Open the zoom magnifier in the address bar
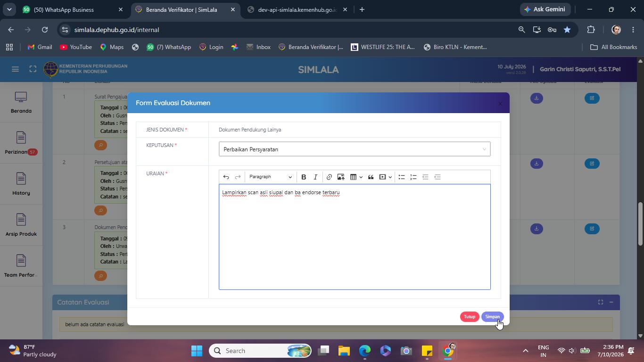The height and width of the screenshot is (362, 644). point(521,30)
